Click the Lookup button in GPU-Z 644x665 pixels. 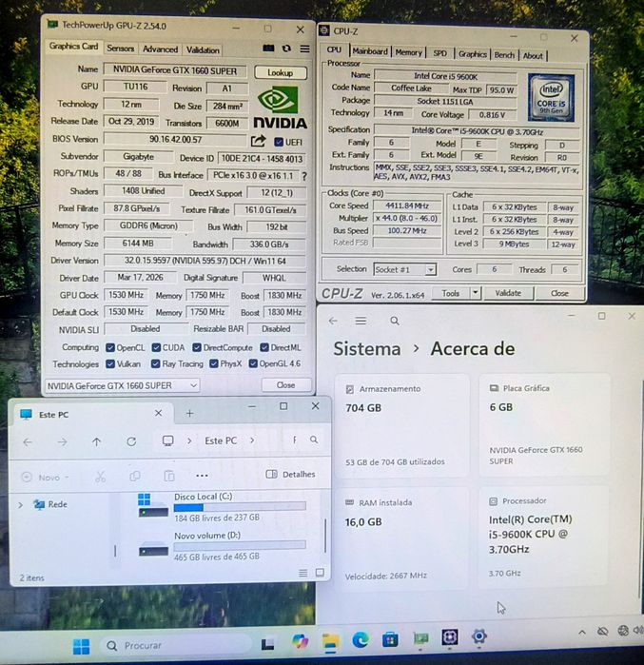click(x=281, y=73)
